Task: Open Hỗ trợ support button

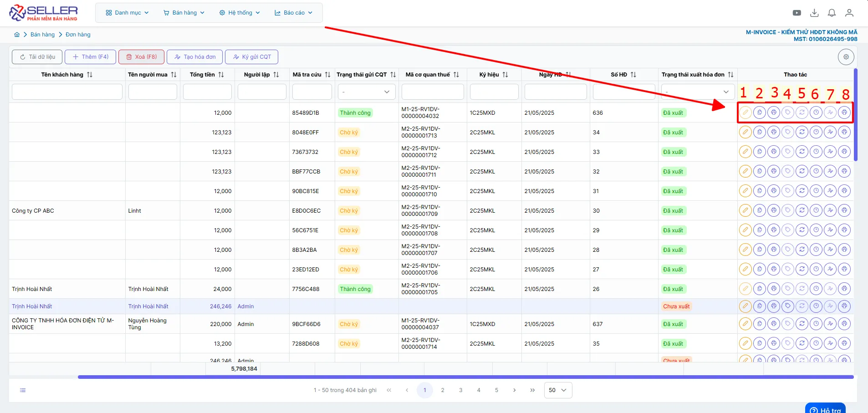Action: click(x=825, y=408)
